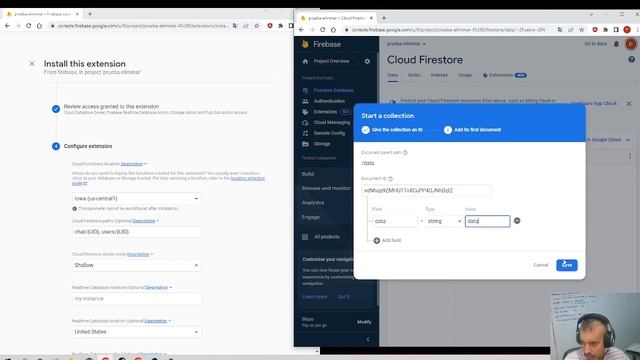Open Cloud Messaging in the sidebar

(x=331, y=122)
